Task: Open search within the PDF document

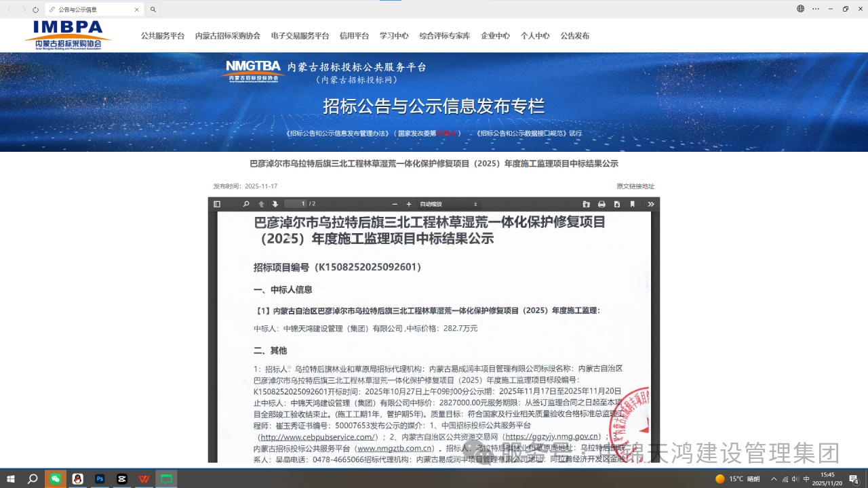Action: [x=245, y=203]
